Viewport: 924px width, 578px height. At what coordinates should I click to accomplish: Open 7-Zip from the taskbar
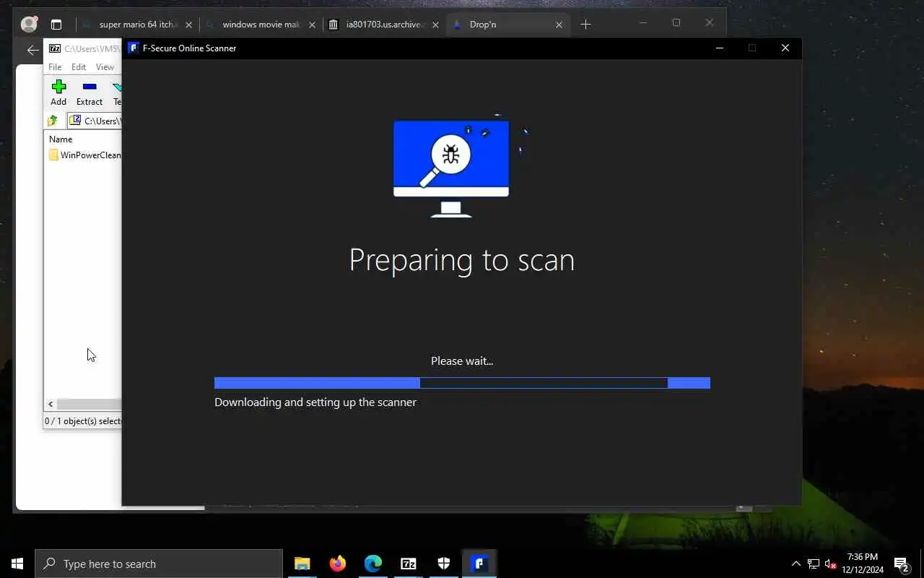409,564
